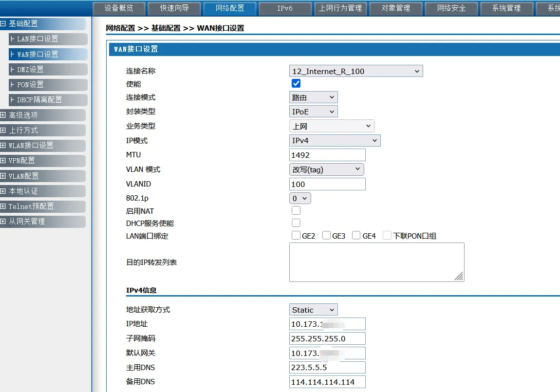Check the GE4 port binding box

coord(356,235)
